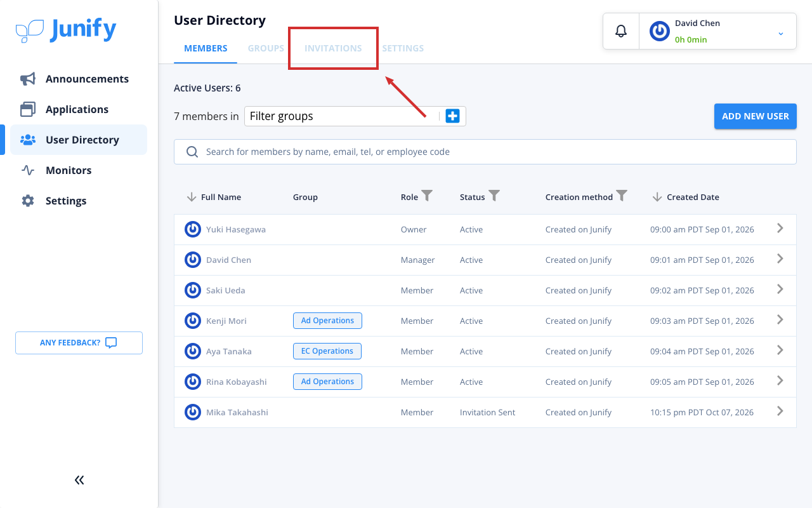The width and height of the screenshot is (812, 508).
Task: Expand Saki Ueda row chevron
Action: pyautogui.click(x=780, y=289)
